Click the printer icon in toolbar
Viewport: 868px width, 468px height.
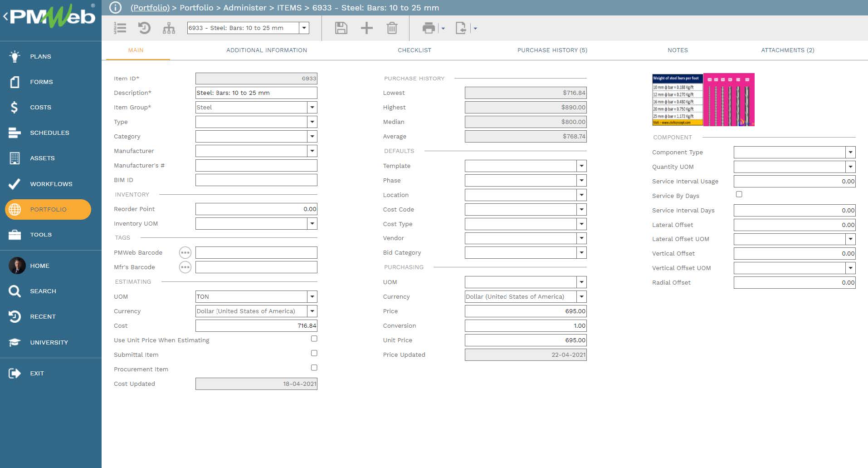[428, 28]
